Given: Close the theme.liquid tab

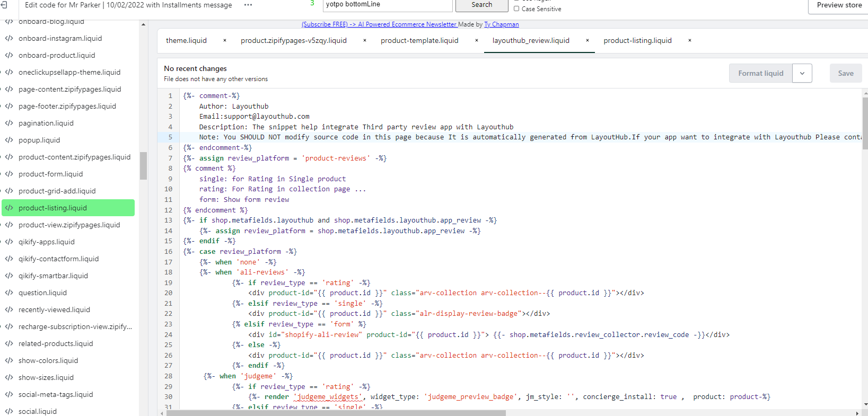Looking at the screenshot, I should coord(225,40).
